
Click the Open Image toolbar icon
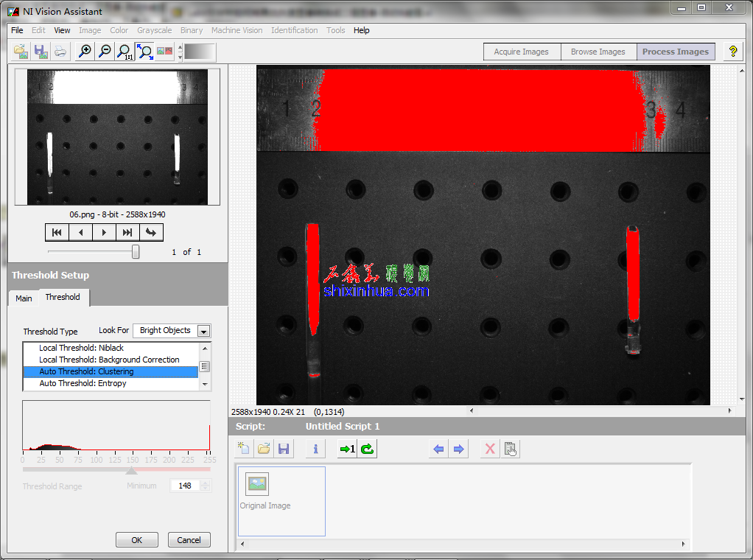tap(21, 52)
